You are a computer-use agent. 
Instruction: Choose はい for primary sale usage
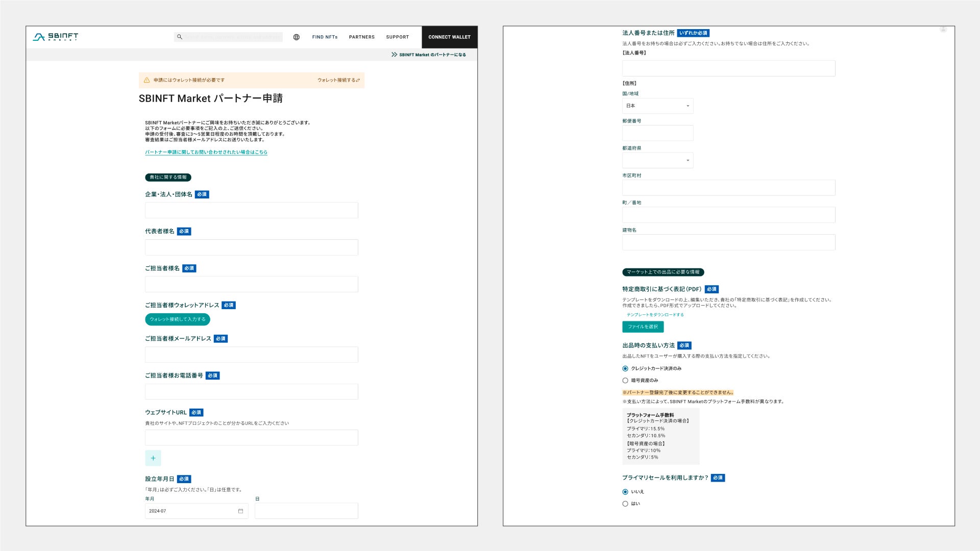click(x=625, y=504)
